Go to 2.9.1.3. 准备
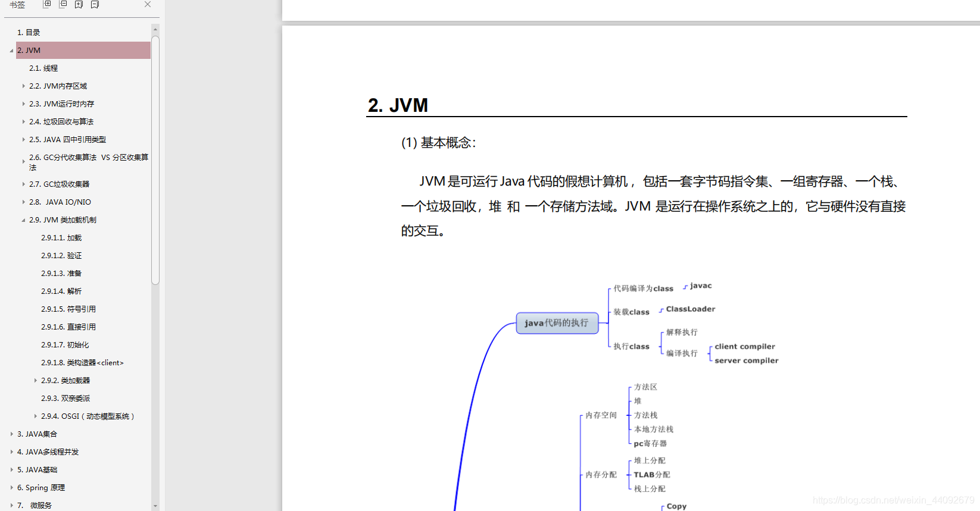Image resolution: width=980 pixels, height=511 pixels. click(61, 274)
